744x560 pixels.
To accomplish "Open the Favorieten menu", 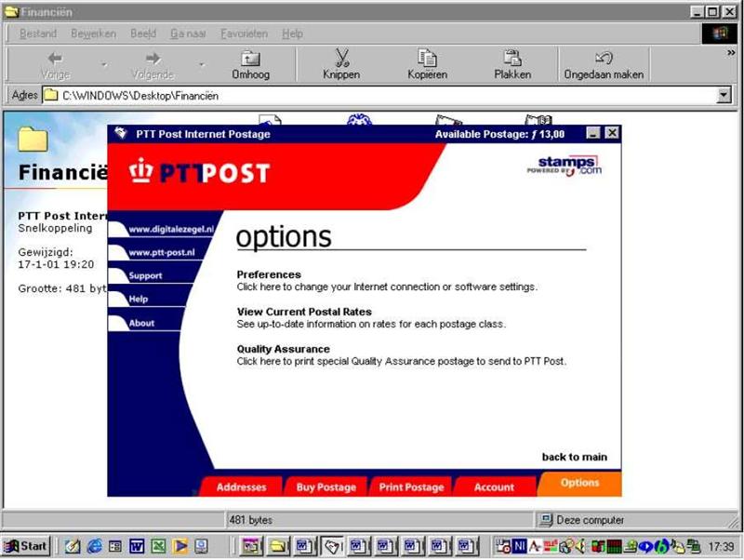I will coord(244,33).
